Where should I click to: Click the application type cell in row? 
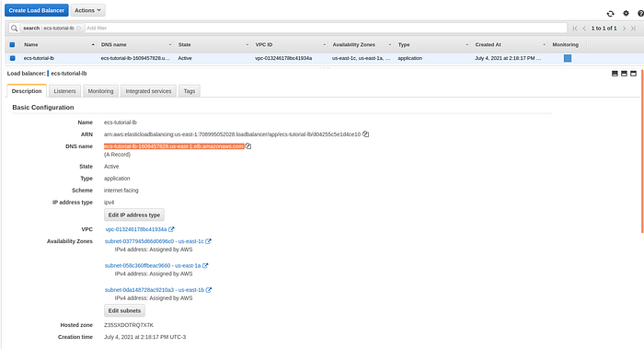pos(410,58)
